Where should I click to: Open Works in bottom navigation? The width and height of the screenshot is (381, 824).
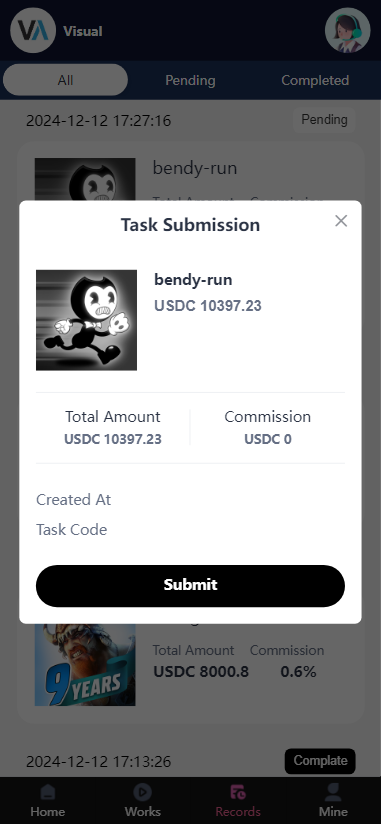pos(142,800)
